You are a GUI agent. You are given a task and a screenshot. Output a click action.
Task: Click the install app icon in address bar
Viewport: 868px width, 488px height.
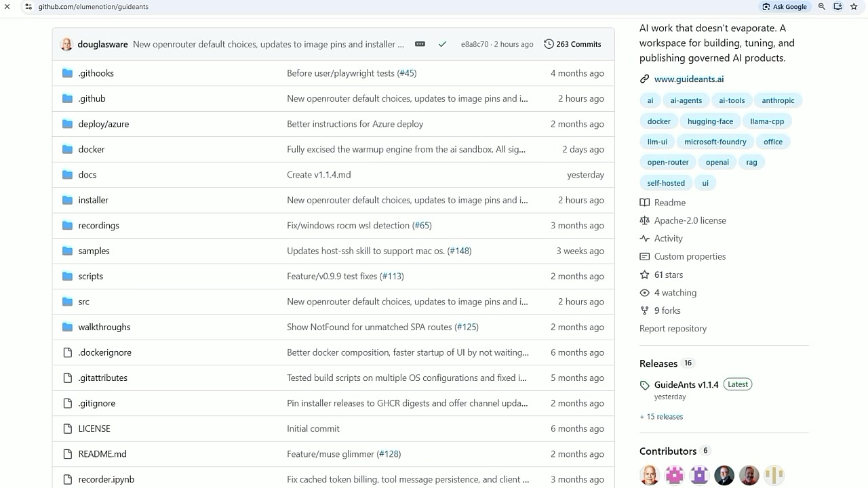pos(837,7)
